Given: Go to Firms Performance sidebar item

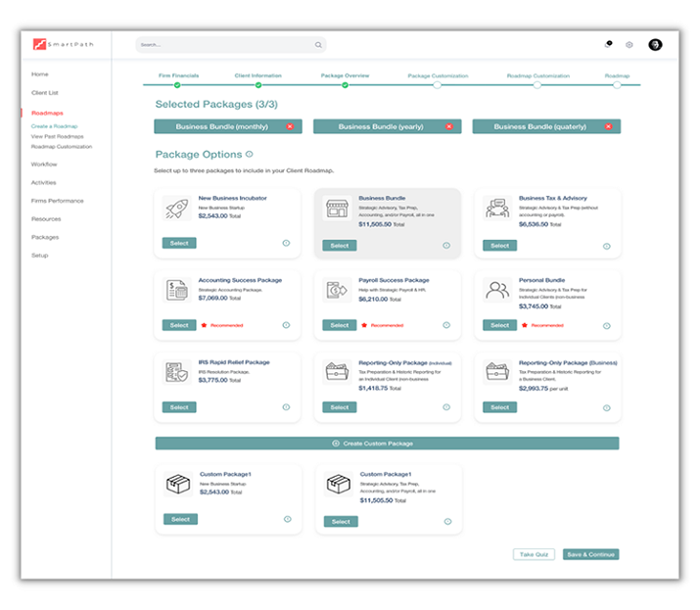Looking at the screenshot, I should coord(57,201).
